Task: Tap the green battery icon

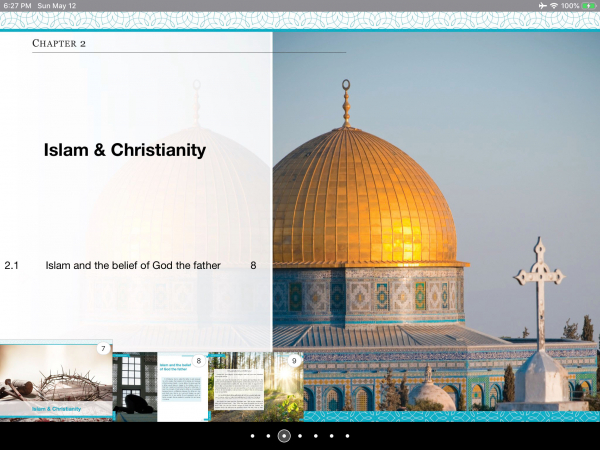Action: pyautogui.click(x=588, y=6)
